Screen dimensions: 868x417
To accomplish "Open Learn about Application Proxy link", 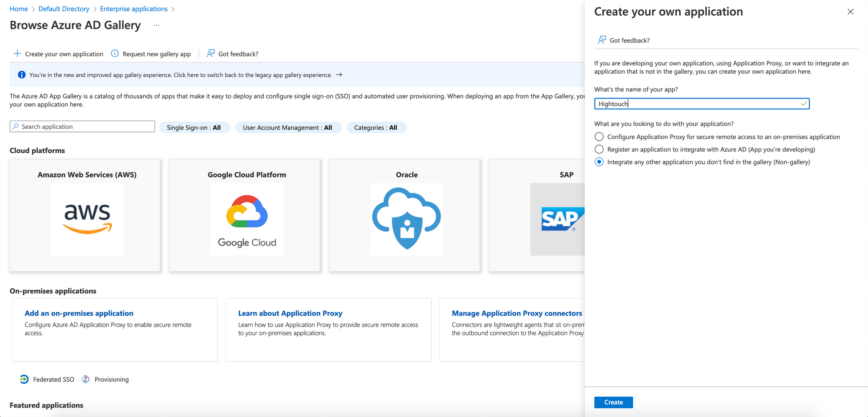I will coord(290,313).
